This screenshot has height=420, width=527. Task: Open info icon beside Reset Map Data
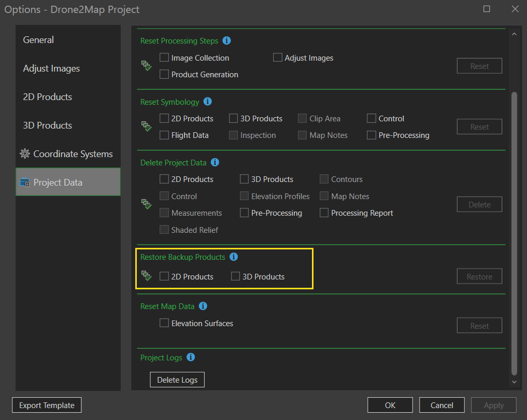pyautogui.click(x=203, y=306)
